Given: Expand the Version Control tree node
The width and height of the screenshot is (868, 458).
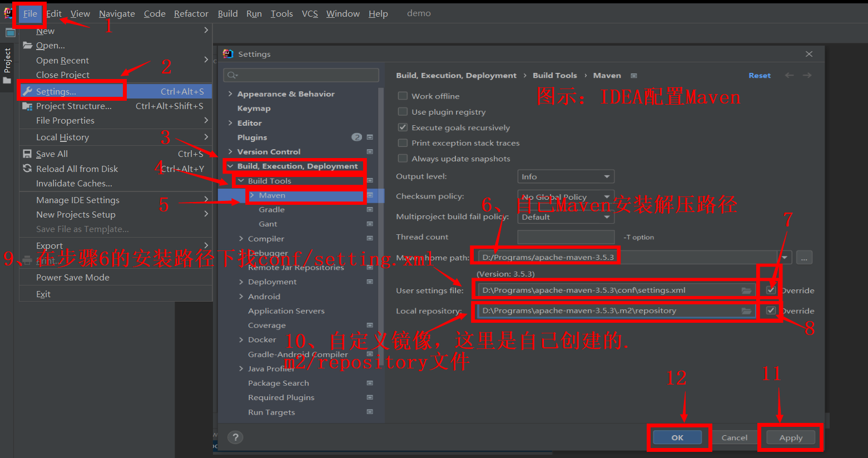Looking at the screenshot, I should pos(230,151).
